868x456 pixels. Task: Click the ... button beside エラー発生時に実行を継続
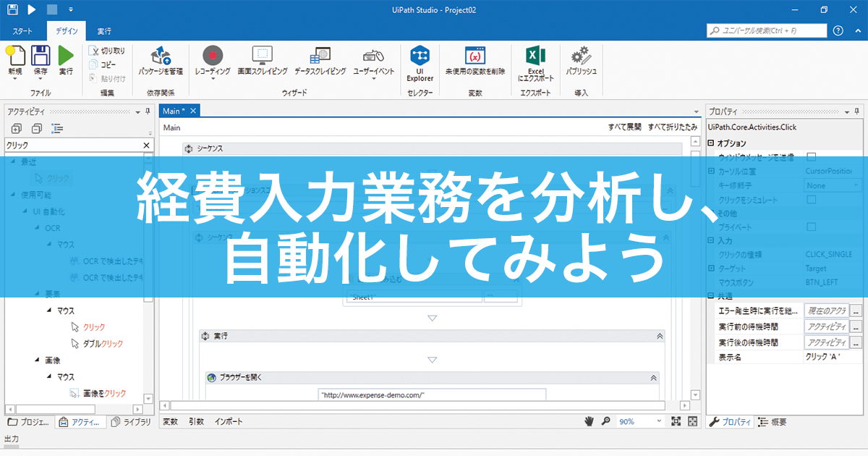click(856, 311)
